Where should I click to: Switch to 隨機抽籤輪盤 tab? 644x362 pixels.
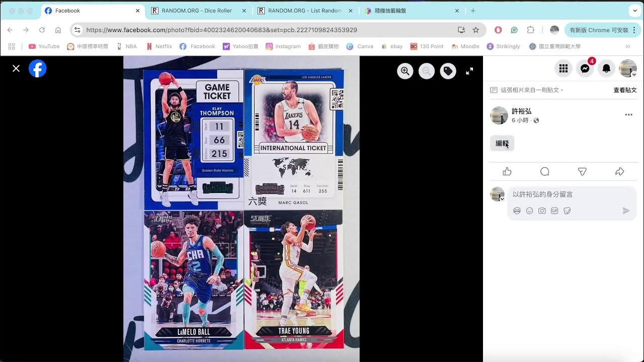[x=412, y=11]
